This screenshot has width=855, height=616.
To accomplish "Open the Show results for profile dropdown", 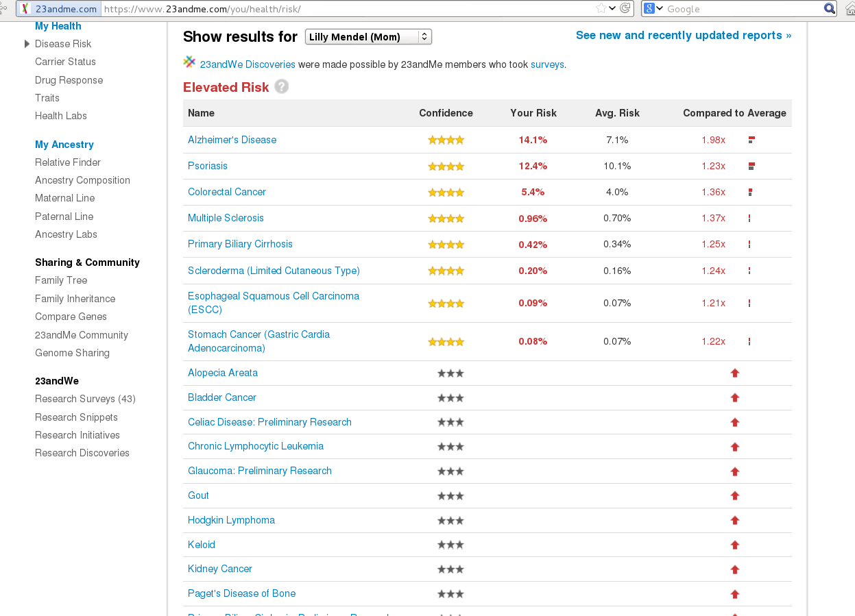I will (368, 37).
